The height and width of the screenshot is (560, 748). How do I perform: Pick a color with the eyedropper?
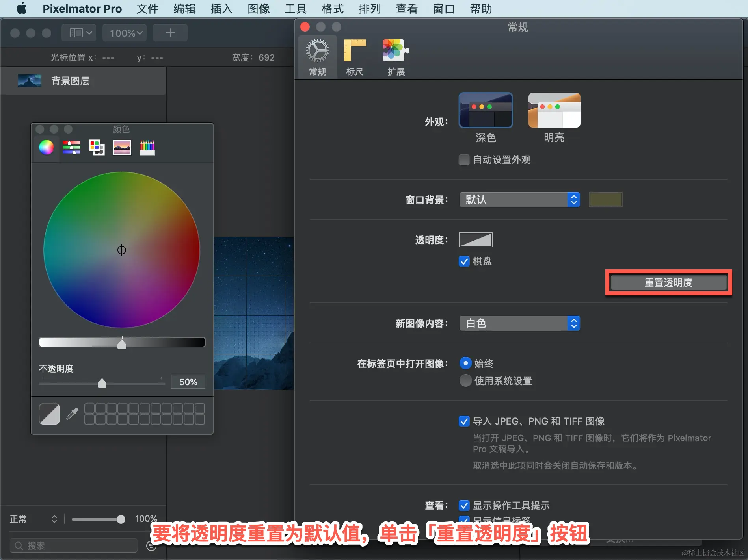pos(72,414)
